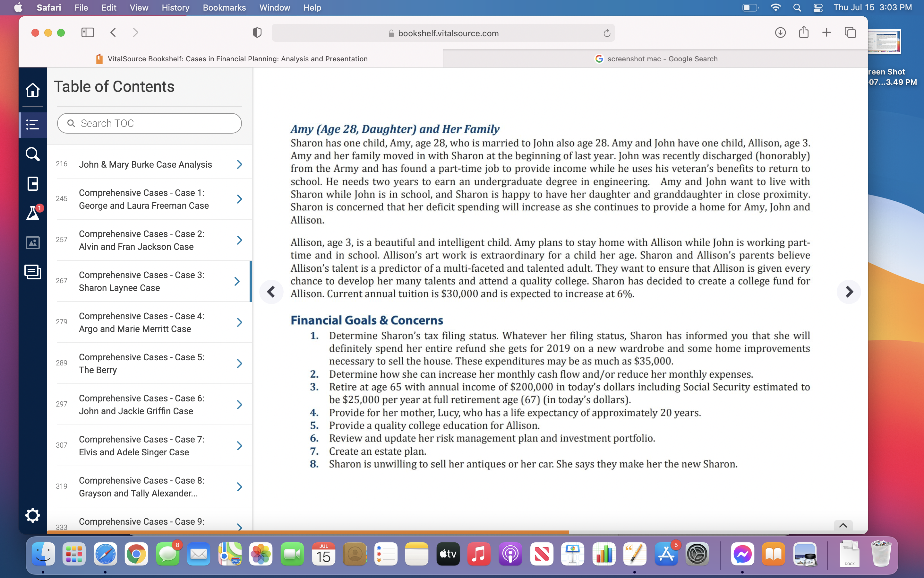
Task: Open Case 3: Sharon Laynee Case entry
Action: coord(142,281)
